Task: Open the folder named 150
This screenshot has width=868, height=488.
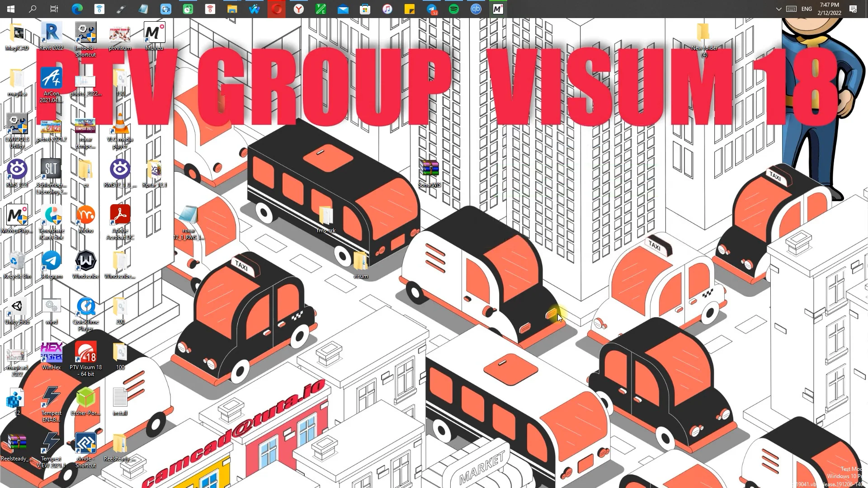Action: tap(120, 82)
